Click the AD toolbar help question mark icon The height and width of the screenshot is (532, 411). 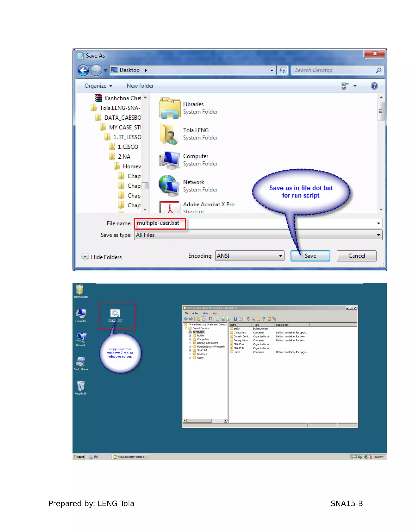click(235, 319)
